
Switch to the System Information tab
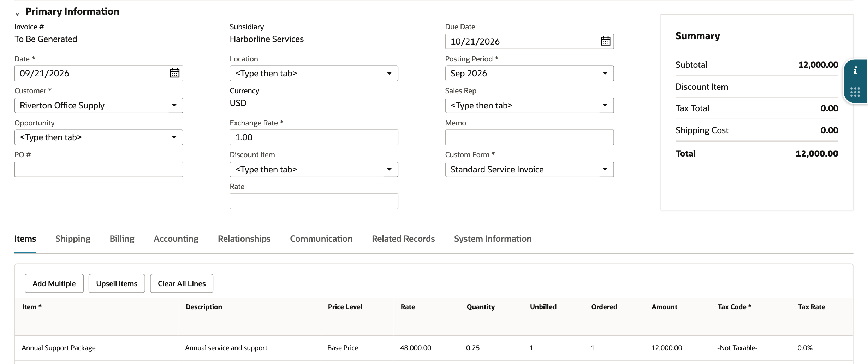pos(493,239)
